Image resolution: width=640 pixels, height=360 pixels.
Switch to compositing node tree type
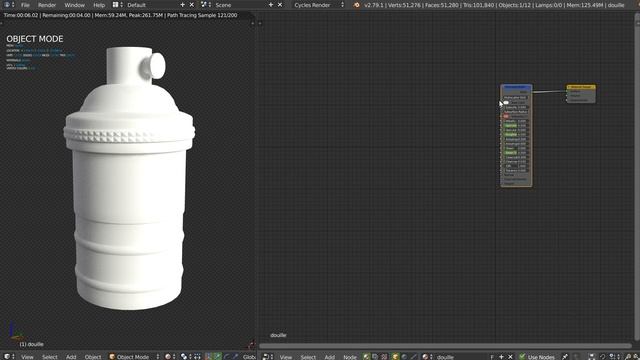coord(375,357)
